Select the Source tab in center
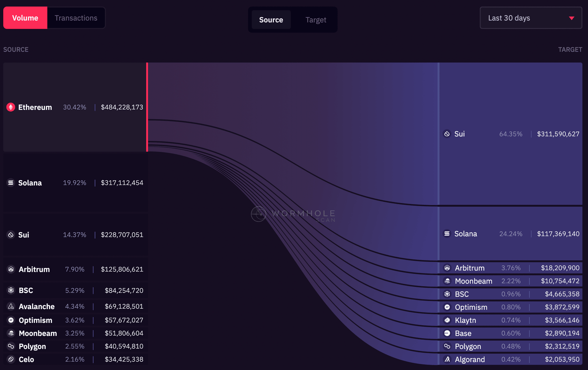The width and height of the screenshot is (588, 370). (x=271, y=20)
